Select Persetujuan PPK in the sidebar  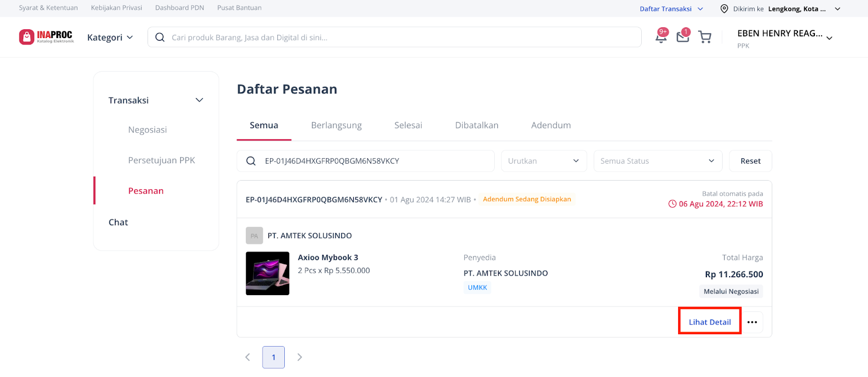[x=162, y=160]
